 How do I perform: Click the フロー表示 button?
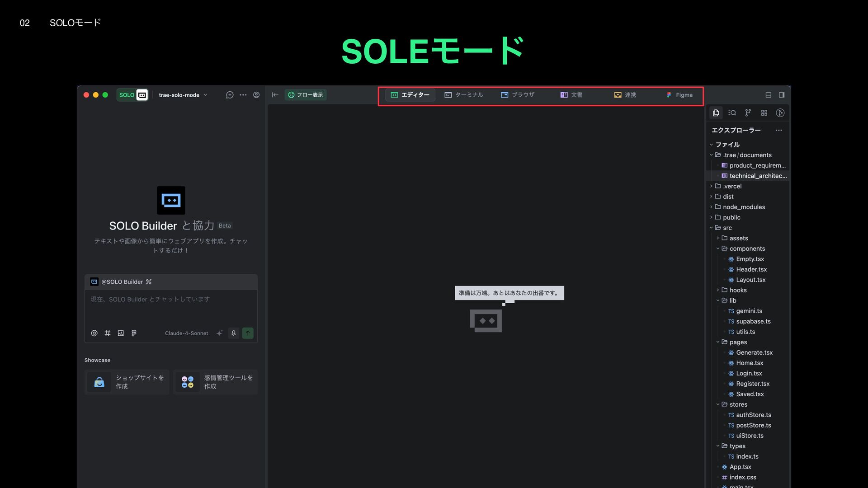tap(306, 95)
